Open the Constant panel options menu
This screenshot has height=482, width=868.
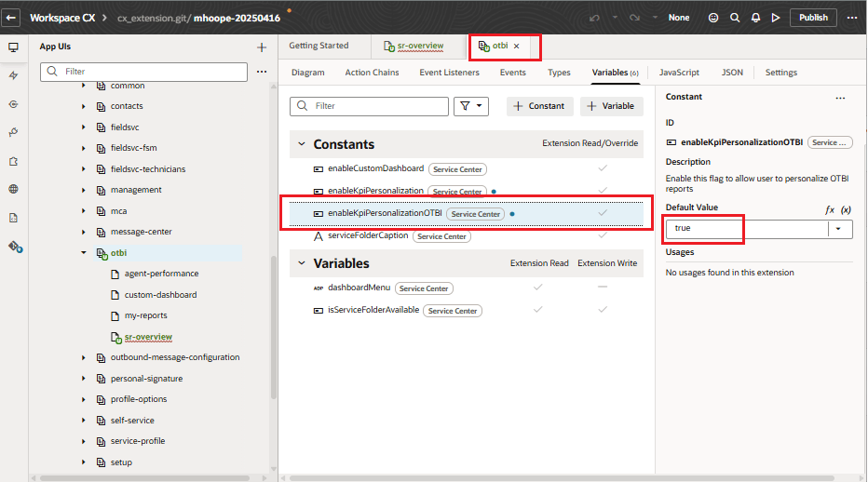point(840,98)
